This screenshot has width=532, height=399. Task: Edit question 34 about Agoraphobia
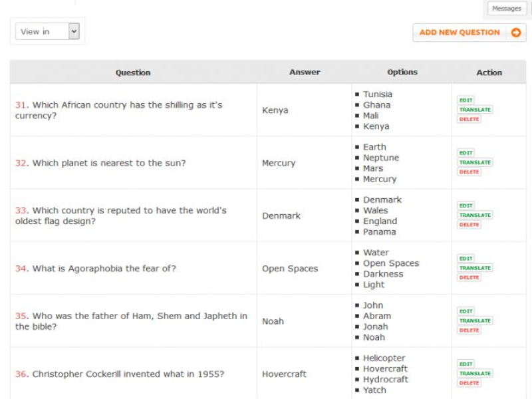[465, 259]
